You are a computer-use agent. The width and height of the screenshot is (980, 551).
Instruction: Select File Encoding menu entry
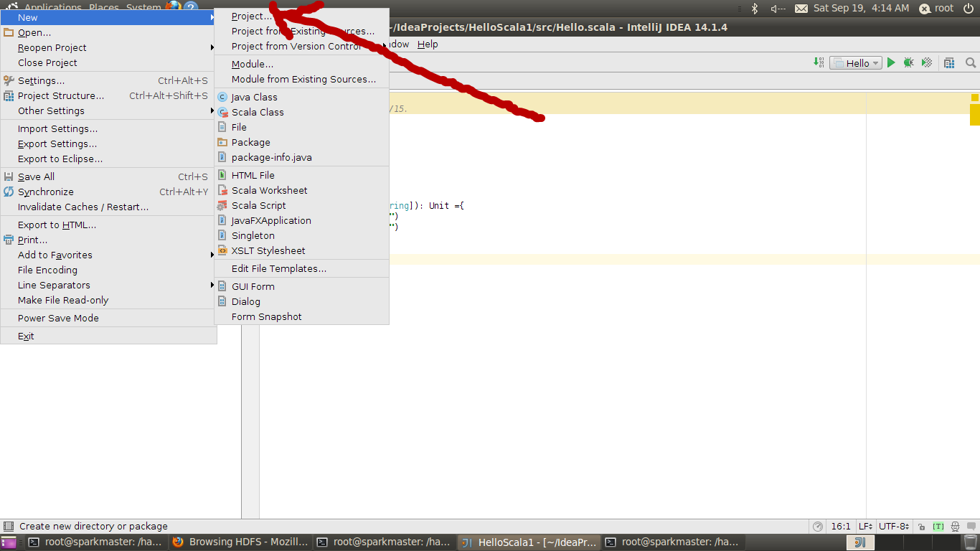click(108, 270)
